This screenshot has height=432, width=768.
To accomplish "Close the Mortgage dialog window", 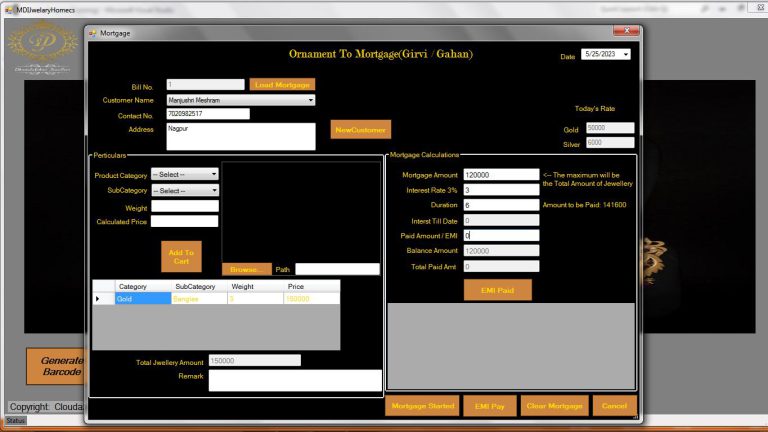I will (625, 32).
